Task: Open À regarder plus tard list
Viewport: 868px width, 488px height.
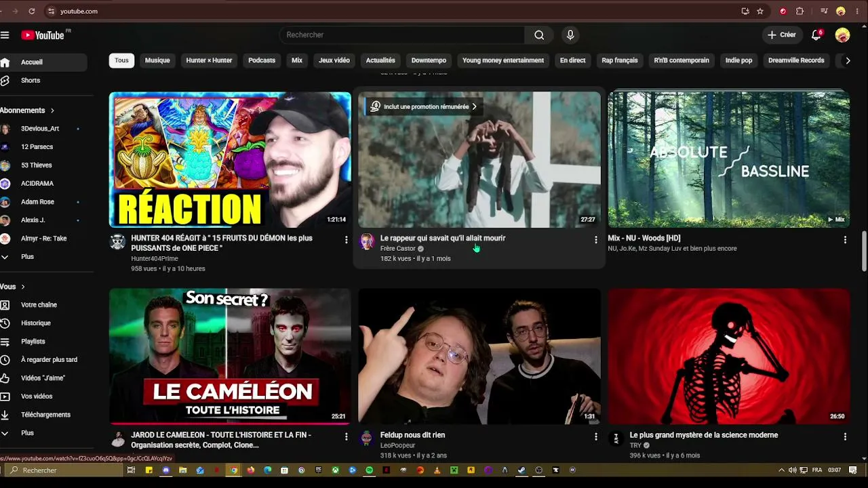Action: tap(43, 360)
